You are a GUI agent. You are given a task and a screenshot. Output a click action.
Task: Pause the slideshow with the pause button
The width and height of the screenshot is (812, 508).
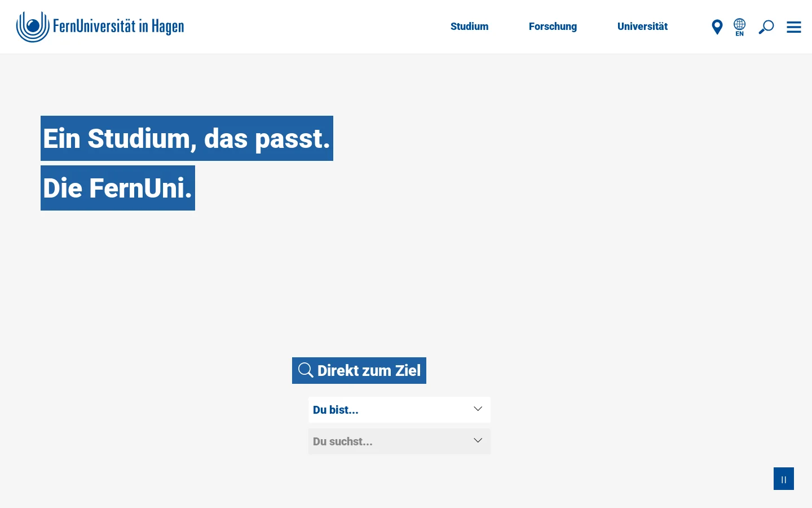(x=784, y=479)
